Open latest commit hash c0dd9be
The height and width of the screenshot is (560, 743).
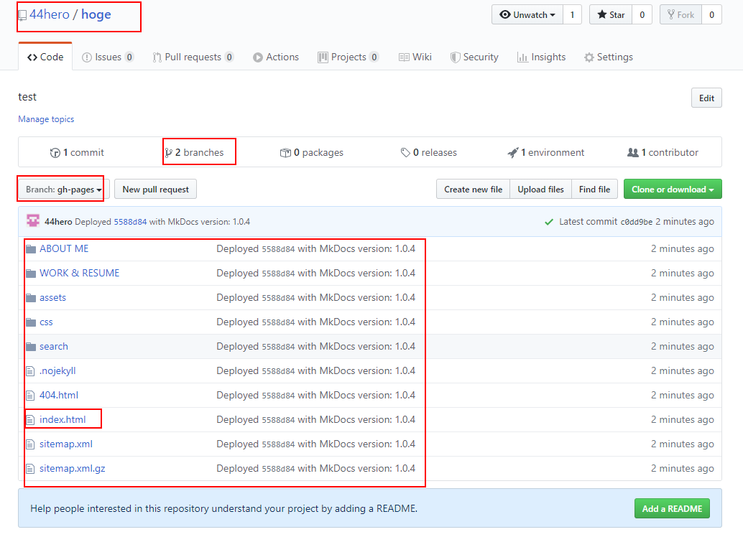coord(637,222)
